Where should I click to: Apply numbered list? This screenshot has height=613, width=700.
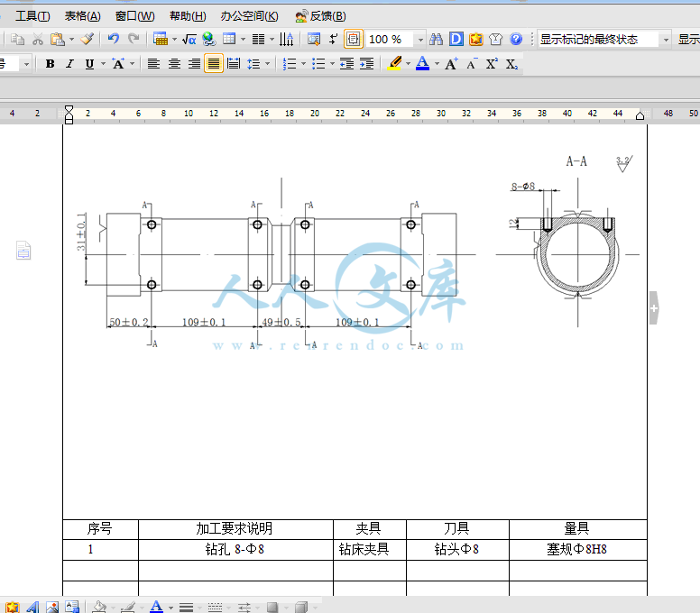[x=290, y=64]
